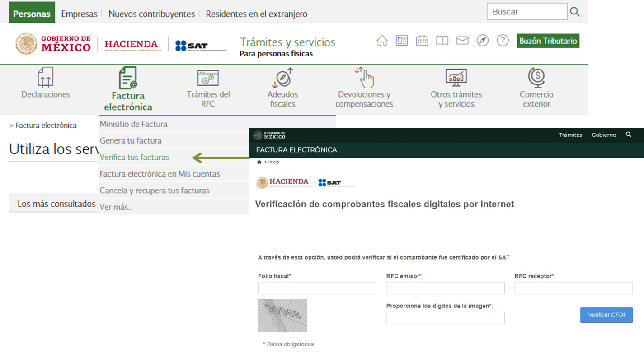Viewport: 644px width, 358px height.
Task: Expand the Factura electrónica menu
Action: coord(128,89)
